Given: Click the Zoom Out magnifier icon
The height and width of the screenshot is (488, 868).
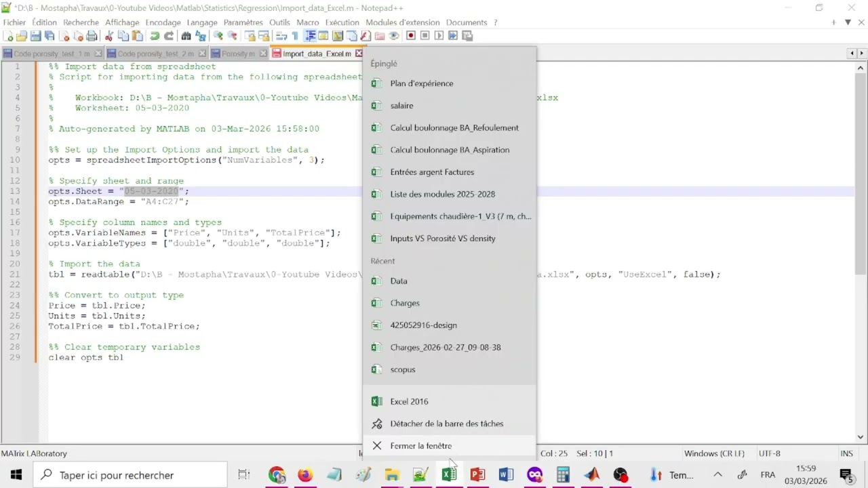Looking at the screenshot, I should pos(231,36).
